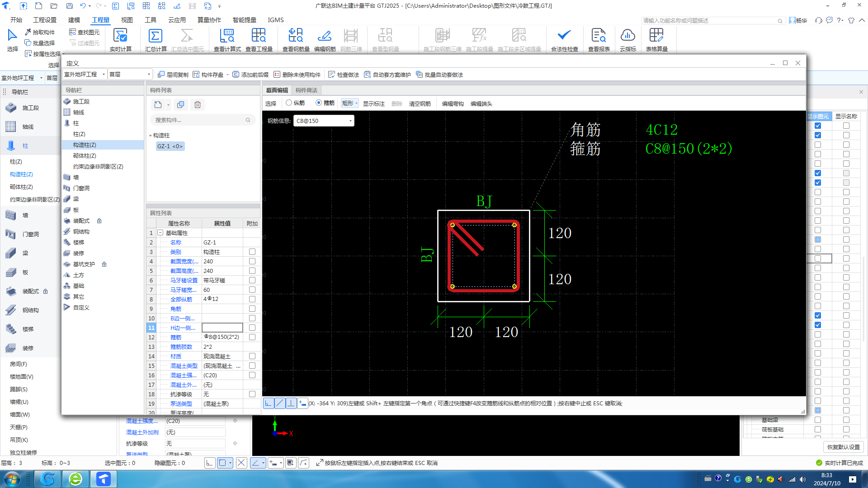The height and width of the screenshot is (488, 868).
Task: Select 砌体柱(Z) in 定义 navigation tree
Action: click(x=85, y=156)
